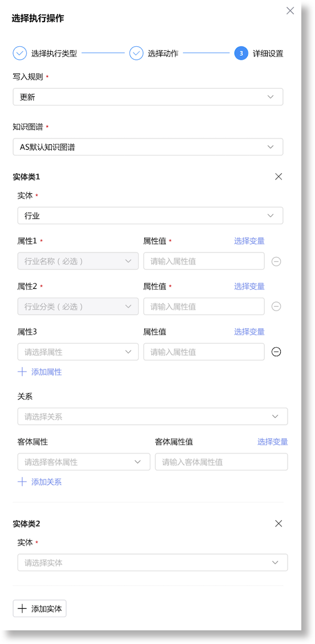Delete 实体类1 using its X icon
The width and height of the screenshot is (315, 644).
point(278,177)
